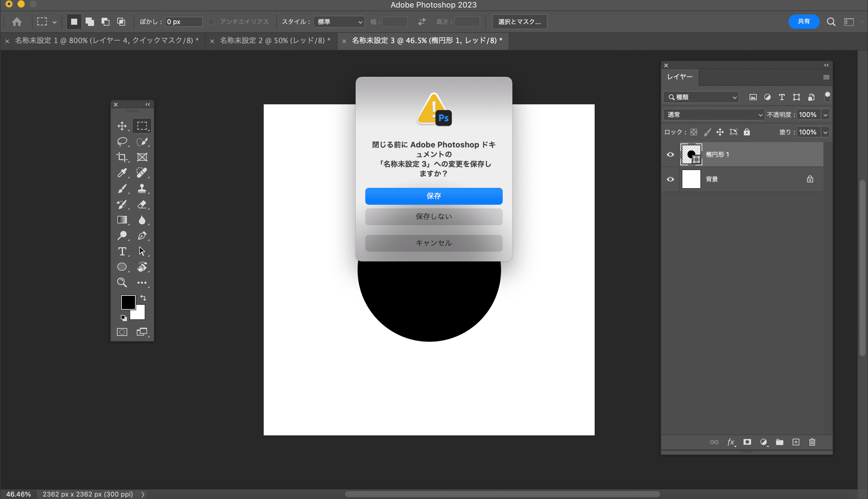Hide the 楕円形 1 layer
This screenshot has height=499, width=868.
click(670, 155)
